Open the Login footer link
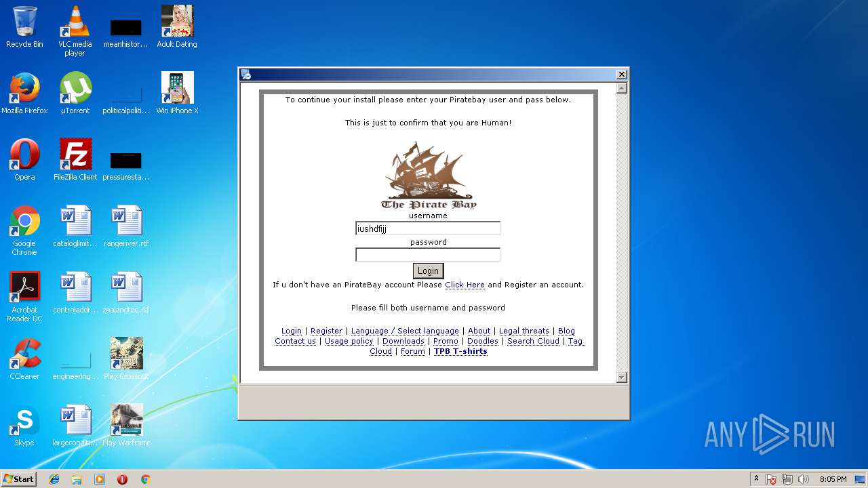868x488 pixels. pyautogui.click(x=292, y=331)
